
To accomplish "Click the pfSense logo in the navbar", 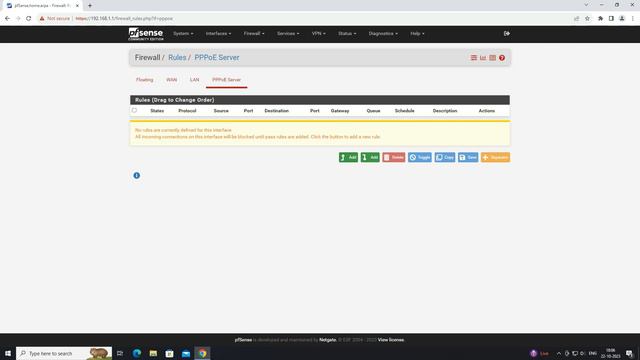I will point(146,34).
